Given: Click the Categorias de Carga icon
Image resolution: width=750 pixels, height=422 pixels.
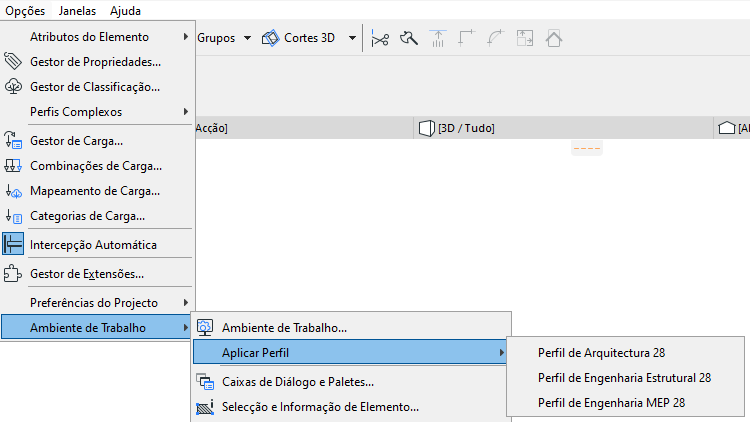Looking at the screenshot, I should pos(13,216).
